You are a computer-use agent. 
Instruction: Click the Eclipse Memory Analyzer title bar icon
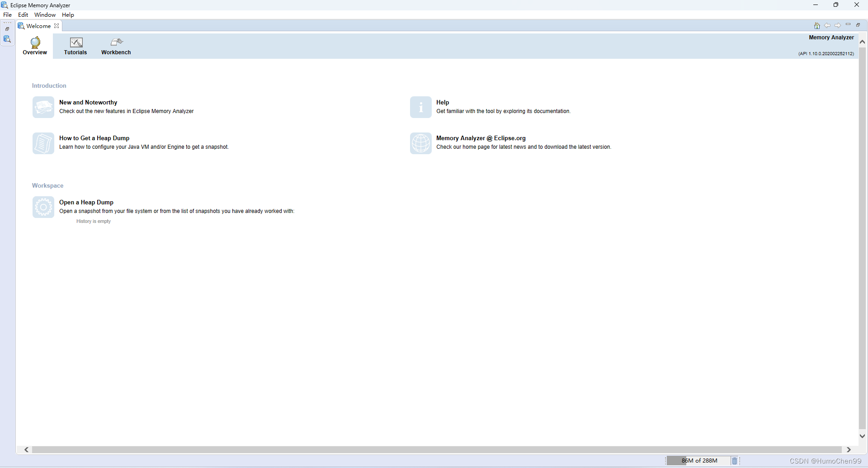[x=5, y=5]
